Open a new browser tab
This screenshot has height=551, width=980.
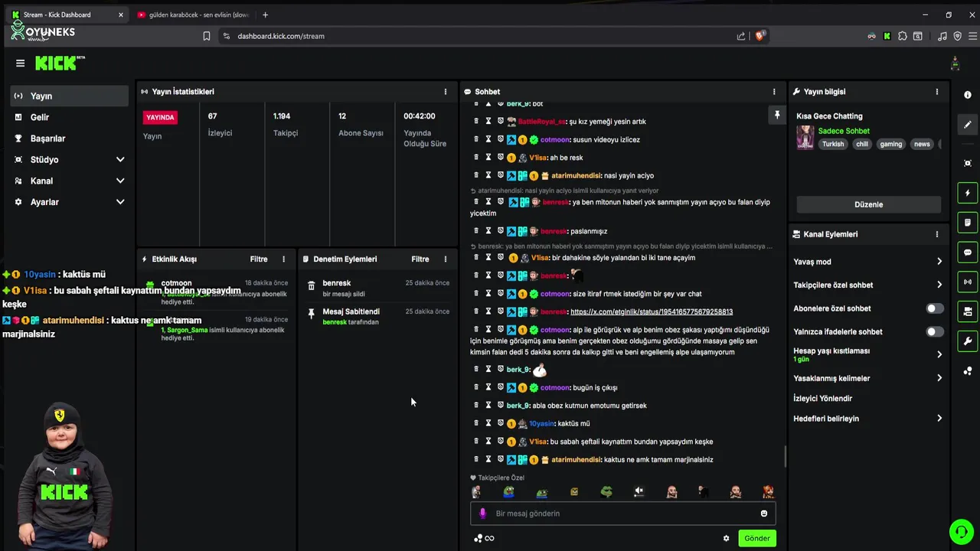(x=266, y=15)
